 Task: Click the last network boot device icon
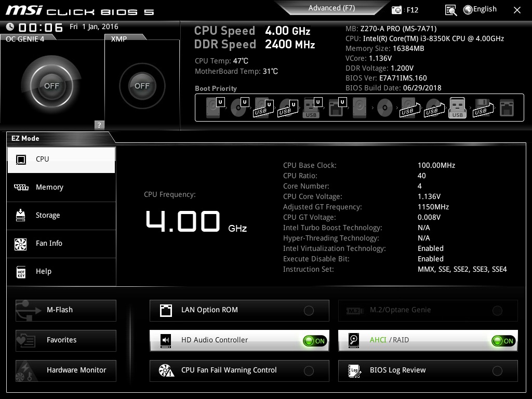[507, 108]
